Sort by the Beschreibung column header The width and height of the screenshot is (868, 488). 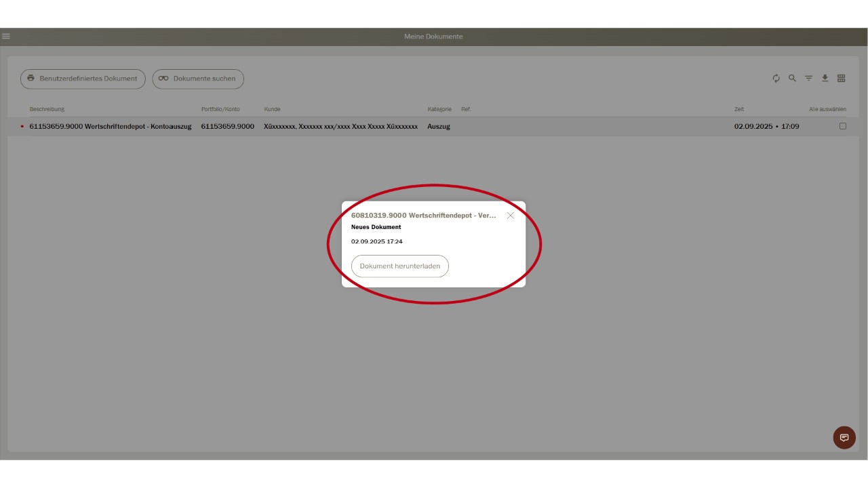(x=47, y=109)
